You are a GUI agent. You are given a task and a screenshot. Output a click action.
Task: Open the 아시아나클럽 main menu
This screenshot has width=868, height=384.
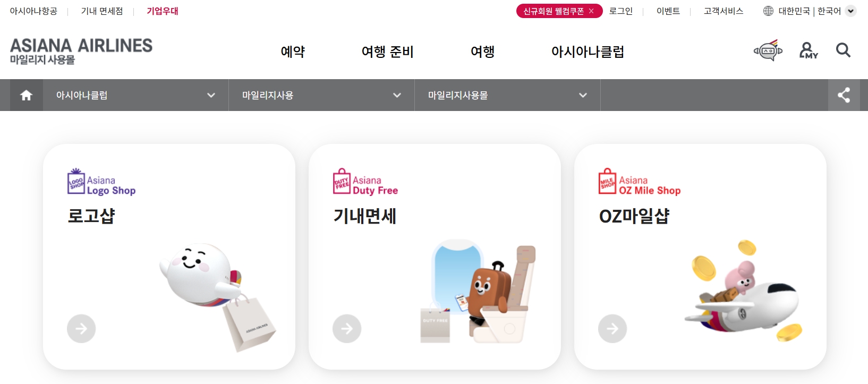(x=588, y=52)
